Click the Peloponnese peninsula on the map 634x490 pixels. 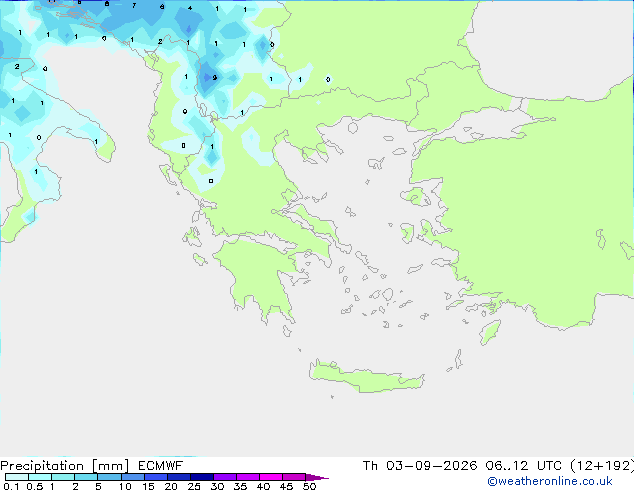click(x=259, y=275)
